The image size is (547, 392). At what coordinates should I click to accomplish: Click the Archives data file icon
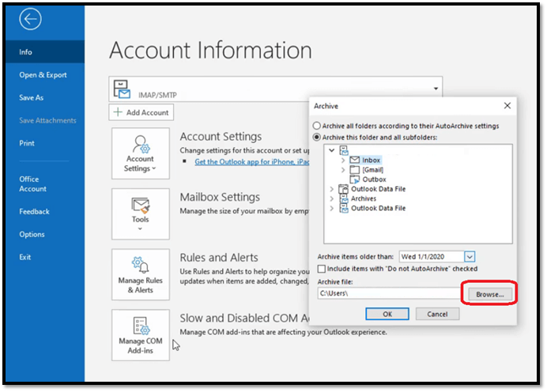click(x=344, y=198)
